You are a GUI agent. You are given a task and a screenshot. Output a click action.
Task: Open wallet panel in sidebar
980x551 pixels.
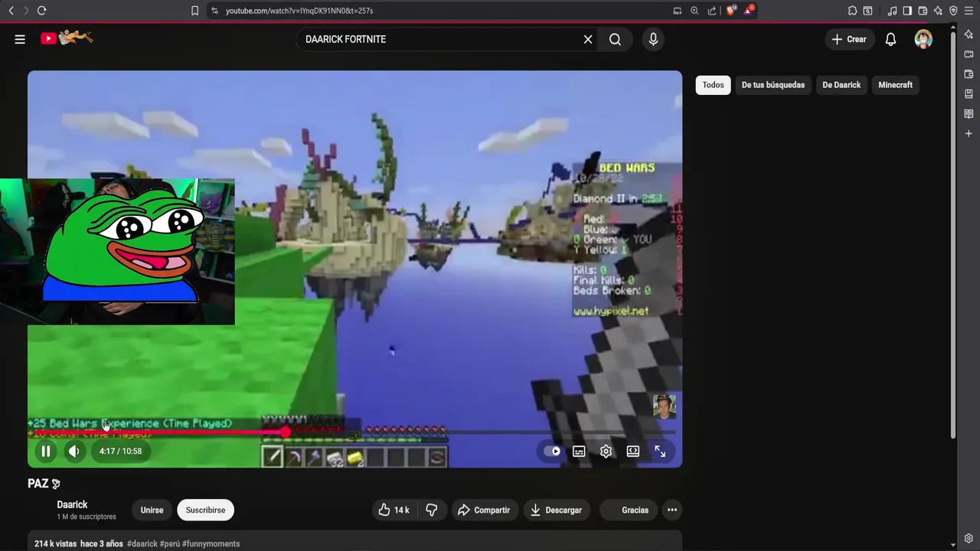tap(969, 74)
